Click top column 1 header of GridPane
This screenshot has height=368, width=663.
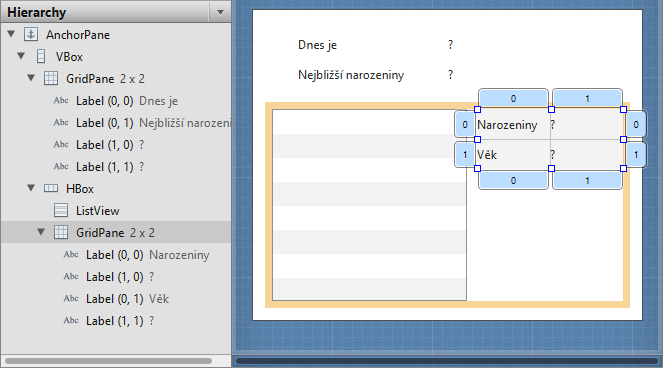point(587,98)
